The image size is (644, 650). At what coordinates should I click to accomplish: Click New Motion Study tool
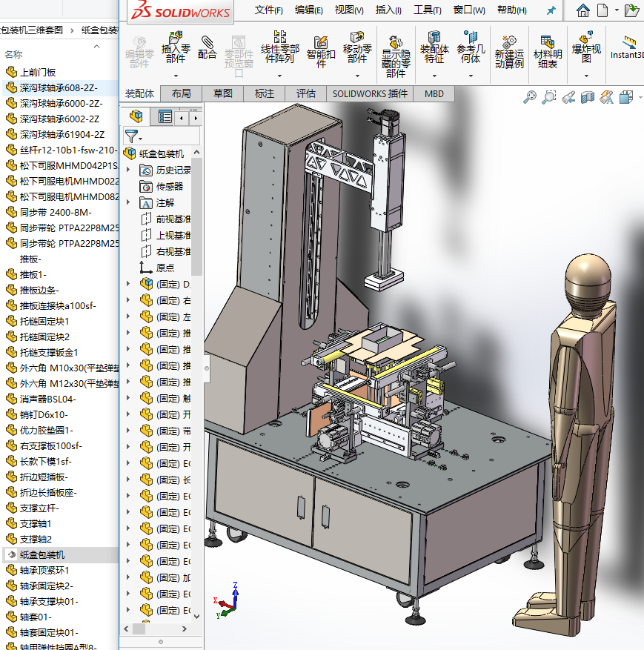coord(509,52)
